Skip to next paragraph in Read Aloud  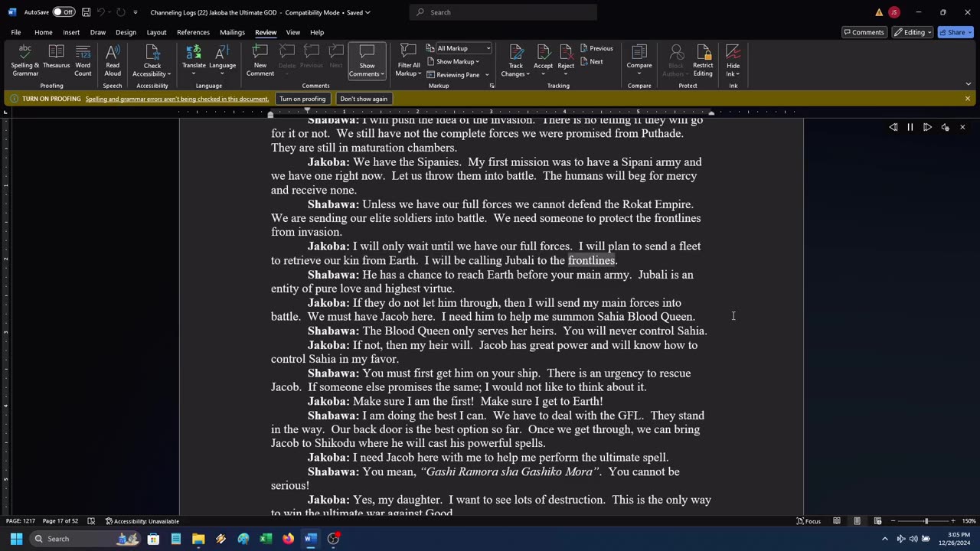tap(927, 127)
